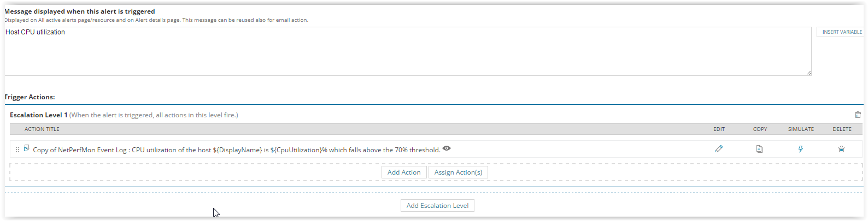
Task: Select the Copy of NetPerfMon Event Log action title
Action: (x=237, y=150)
